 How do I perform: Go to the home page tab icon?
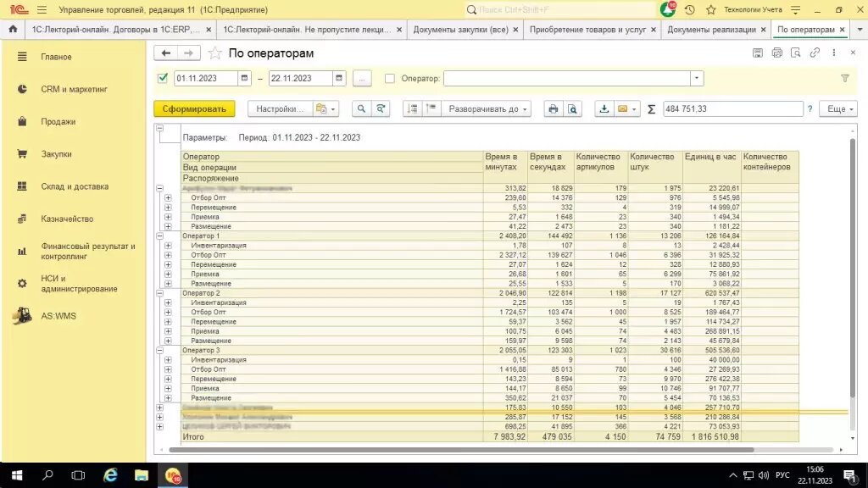click(x=13, y=30)
